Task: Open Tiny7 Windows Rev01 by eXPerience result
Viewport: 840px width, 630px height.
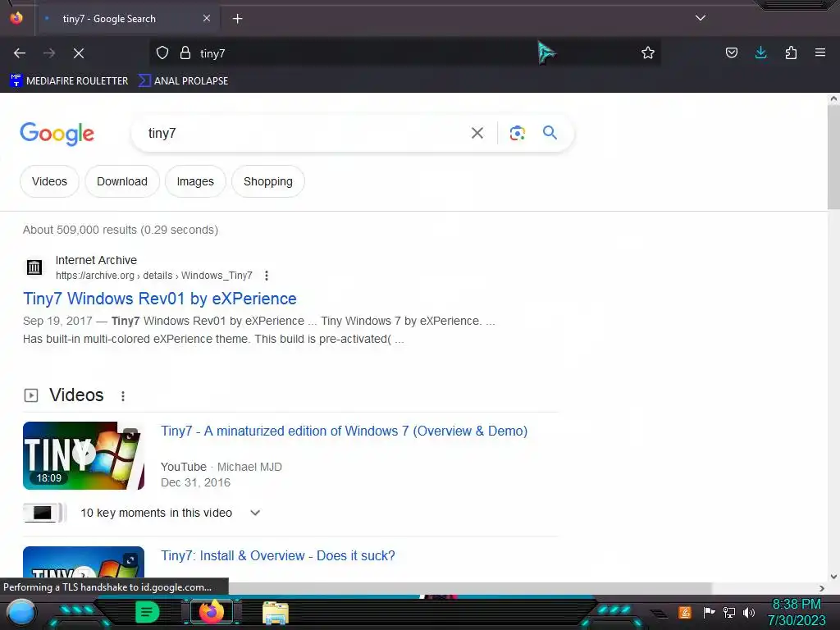Action: [160, 299]
